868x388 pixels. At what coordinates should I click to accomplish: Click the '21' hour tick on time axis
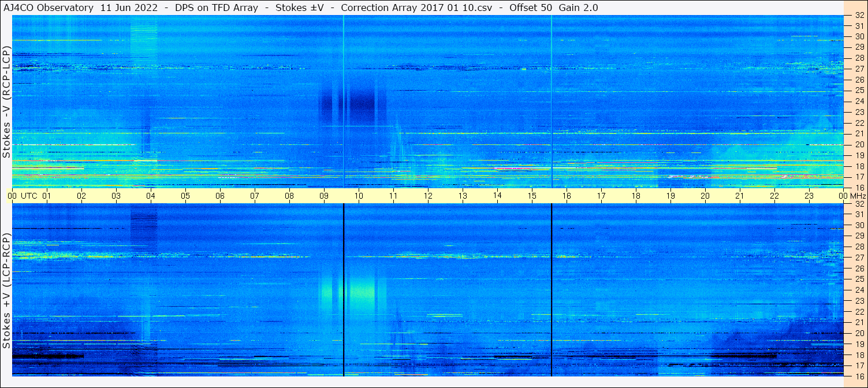tap(740, 196)
